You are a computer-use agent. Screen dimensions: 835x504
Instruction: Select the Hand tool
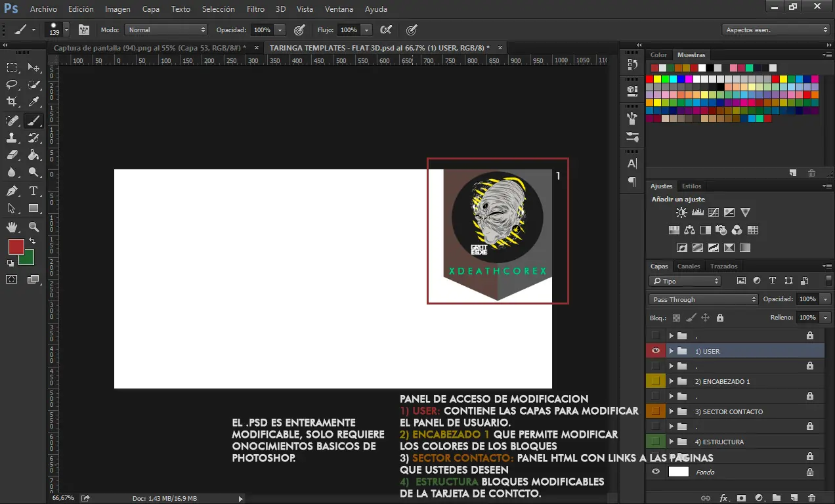(12, 227)
